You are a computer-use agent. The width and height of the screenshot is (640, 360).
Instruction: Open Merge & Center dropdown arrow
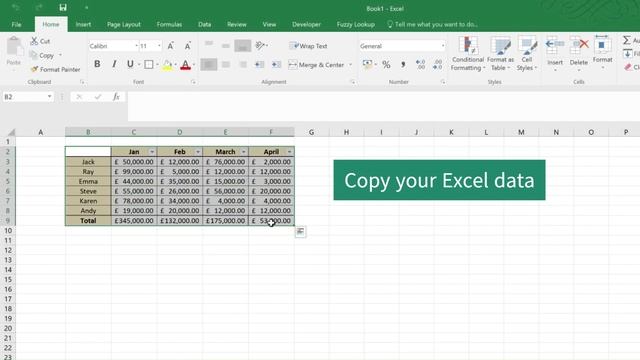click(x=350, y=64)
